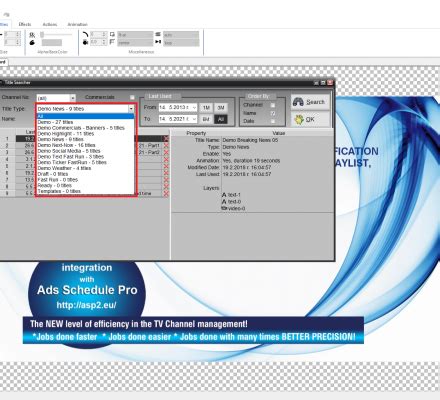Delete row 2 with red X icon

point(166,146)
